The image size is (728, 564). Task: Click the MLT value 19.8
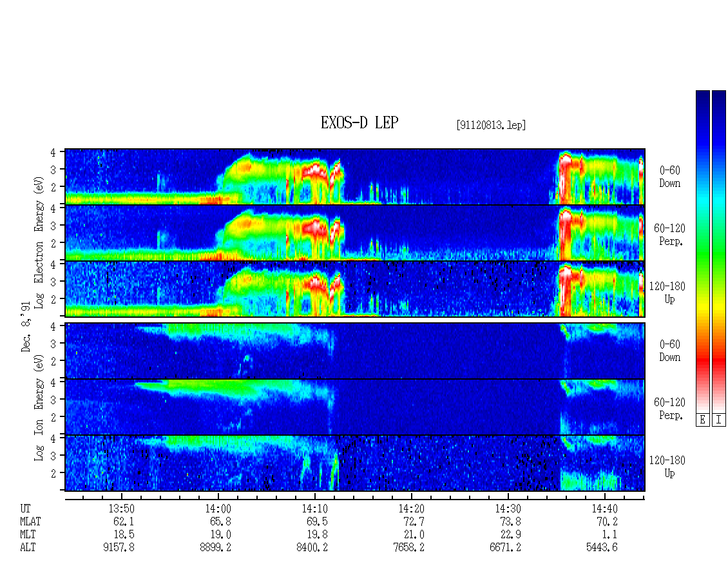(317, 535)
